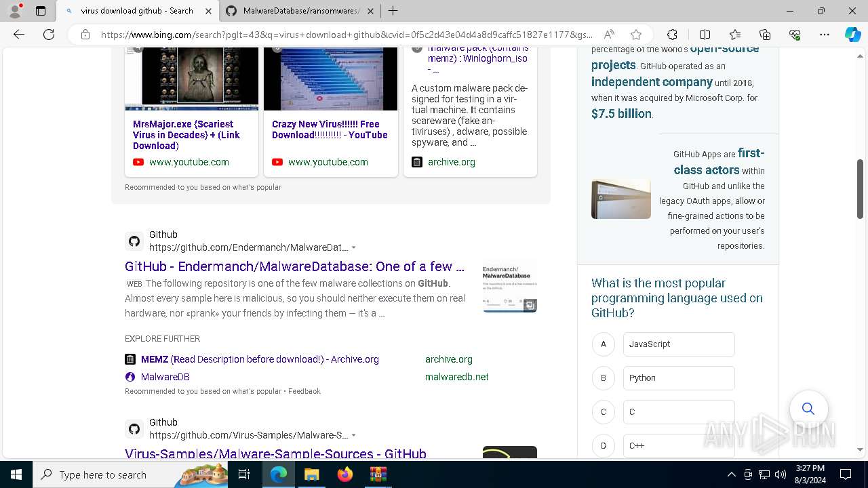This screenshot has width=868, height=488.
Task: Activate Read aloud icon in address bar
Action: [x=609, y=35]
